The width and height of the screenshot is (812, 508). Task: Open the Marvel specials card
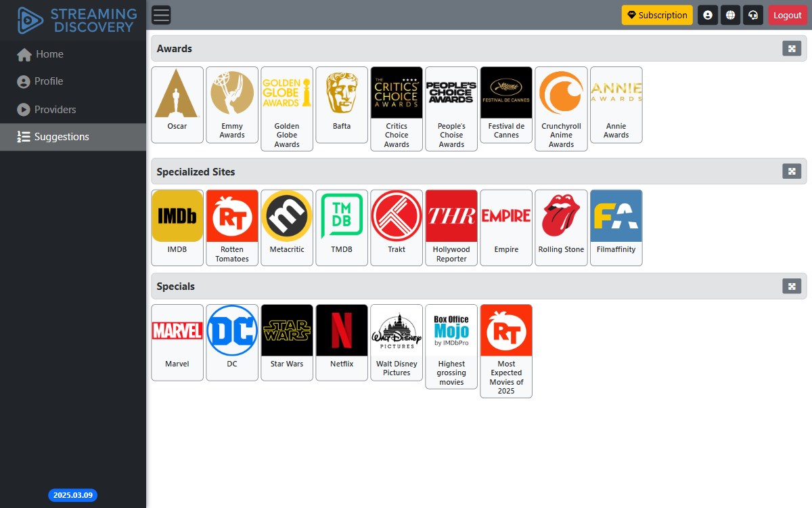pyautogui.click(x=177, y=343)
